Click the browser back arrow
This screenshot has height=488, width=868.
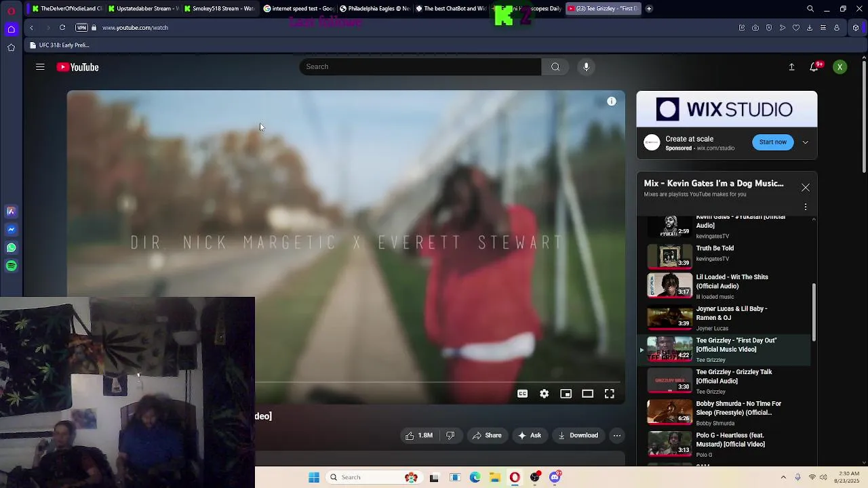coord(31,28)
